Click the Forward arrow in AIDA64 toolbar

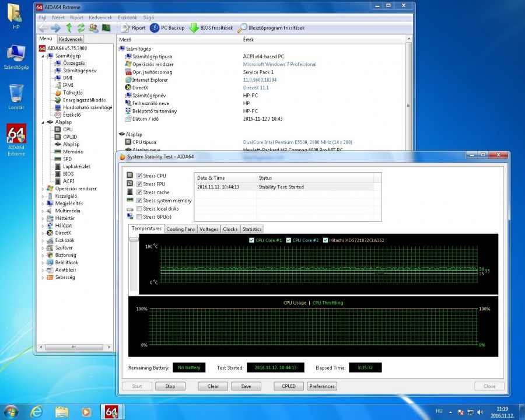point(55,28)
